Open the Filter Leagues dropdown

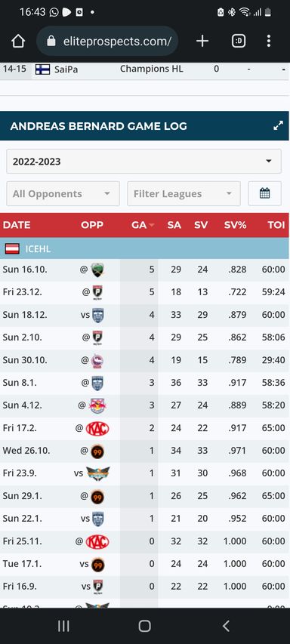tap(184, 193)
